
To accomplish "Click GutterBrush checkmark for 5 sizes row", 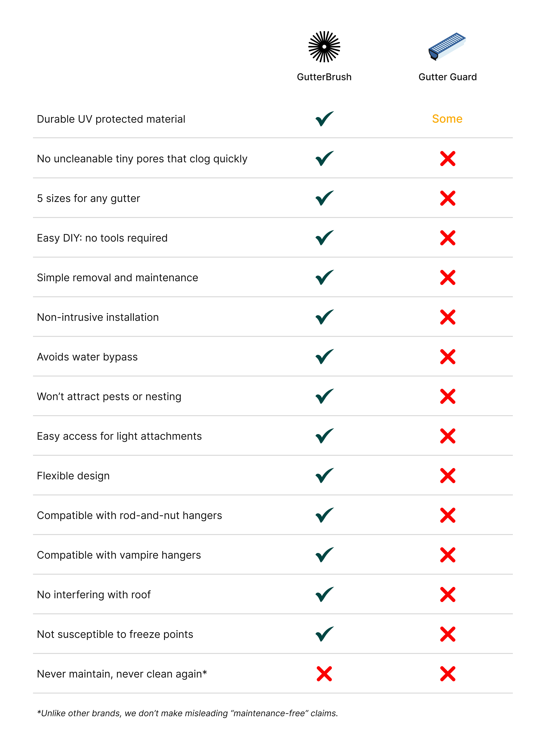I will point(324,198).
